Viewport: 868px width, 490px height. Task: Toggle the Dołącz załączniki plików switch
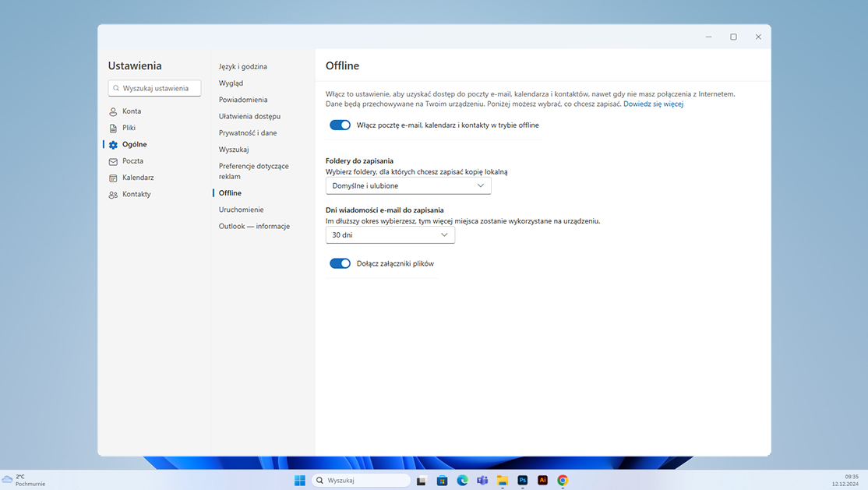point(340,263)
